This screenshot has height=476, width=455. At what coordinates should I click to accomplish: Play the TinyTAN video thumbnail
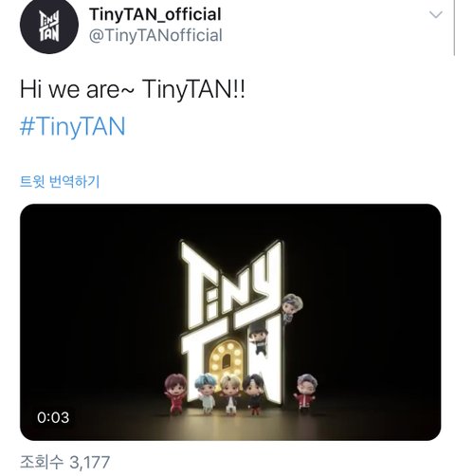tap(230, 322)
